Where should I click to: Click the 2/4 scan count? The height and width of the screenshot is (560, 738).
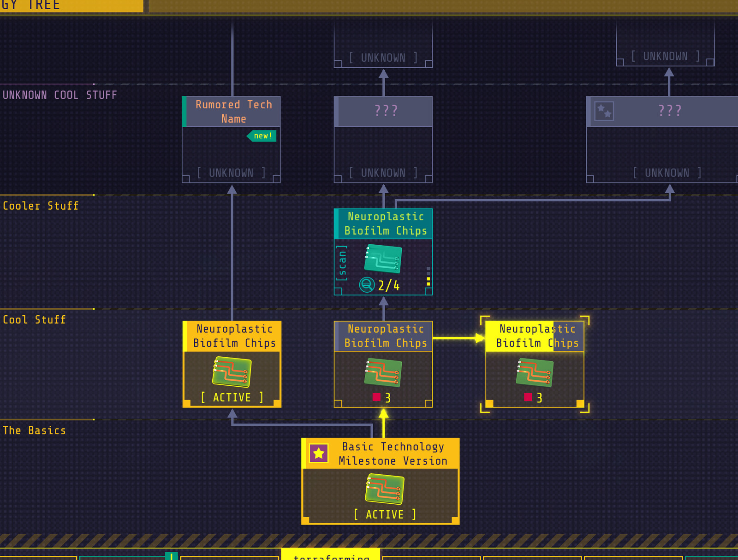pos(389,286)
